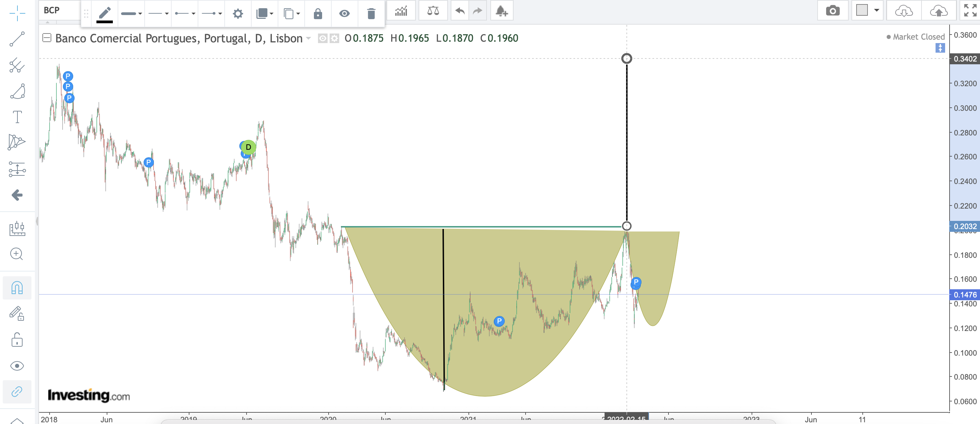Toggle magnet mode on the sidebar
Screen dimensions: 980x424
point(17,288)
